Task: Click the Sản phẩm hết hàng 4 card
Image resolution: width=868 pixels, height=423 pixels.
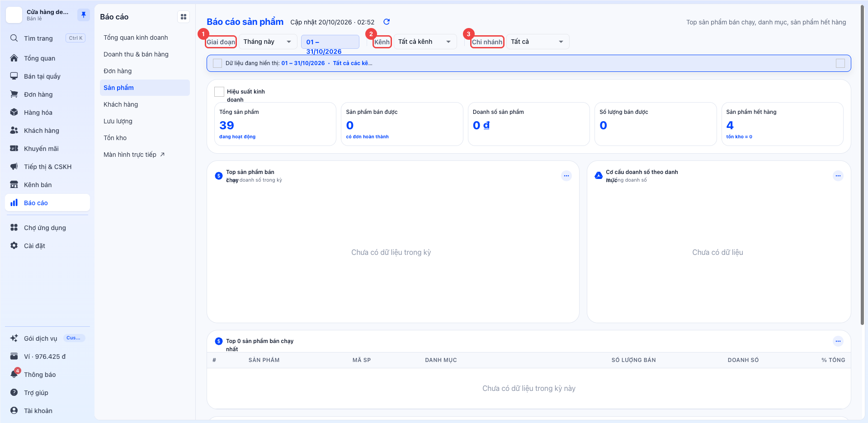Action: pos(782,124)
